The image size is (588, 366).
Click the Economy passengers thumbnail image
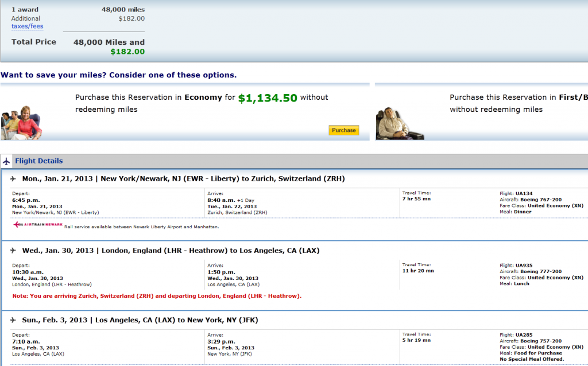point(21,123)
